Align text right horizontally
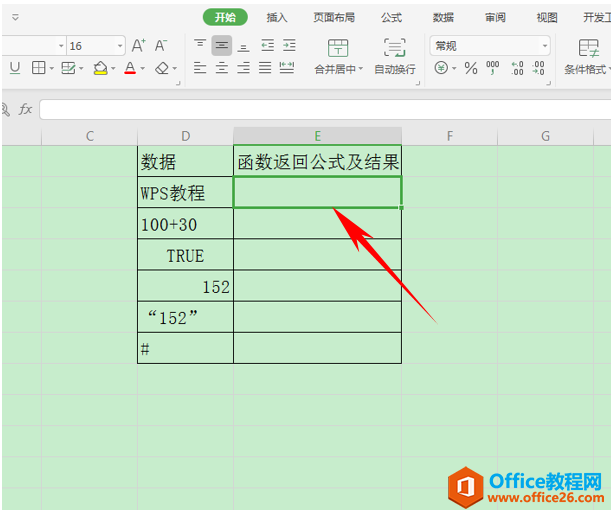Viewport: 611px width, 515px height. (x=244, y=68)
